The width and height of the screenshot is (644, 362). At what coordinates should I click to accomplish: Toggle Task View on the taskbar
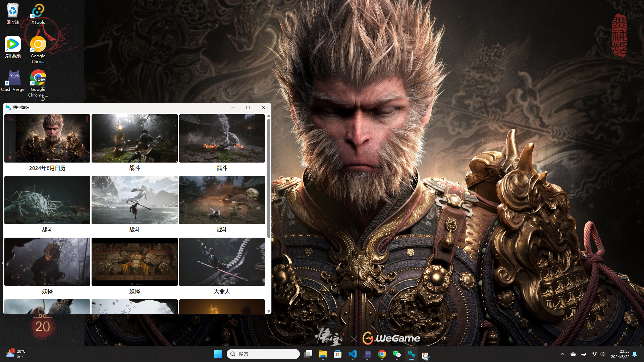click(x=308, y=354)
